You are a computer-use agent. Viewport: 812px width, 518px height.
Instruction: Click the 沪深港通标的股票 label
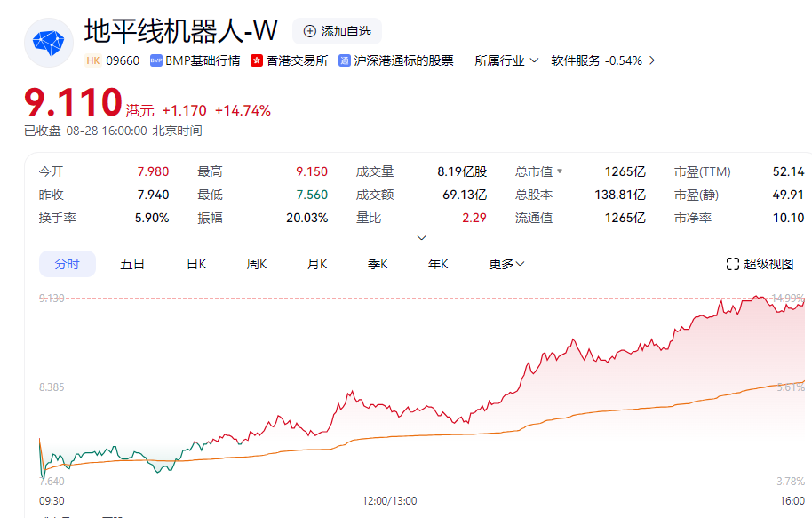pyautogui.click(x=403, y=60)
